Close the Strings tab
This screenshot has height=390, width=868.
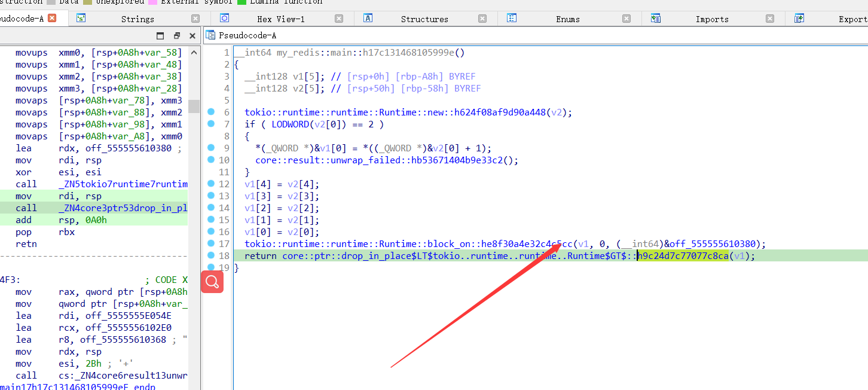[x=195, y=19]
